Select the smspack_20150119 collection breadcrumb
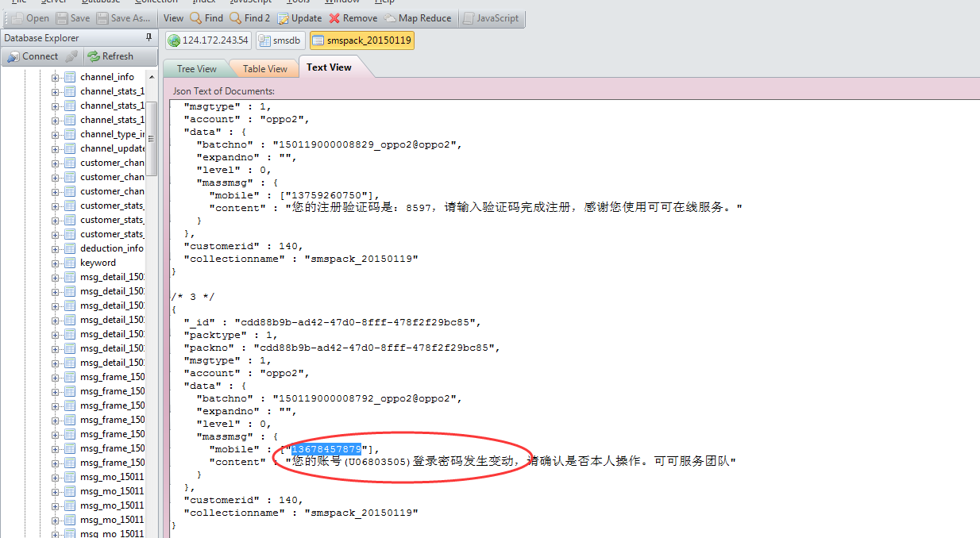This screenshot has width=980, height=538. pyautogui.click(x=362, y=40)
